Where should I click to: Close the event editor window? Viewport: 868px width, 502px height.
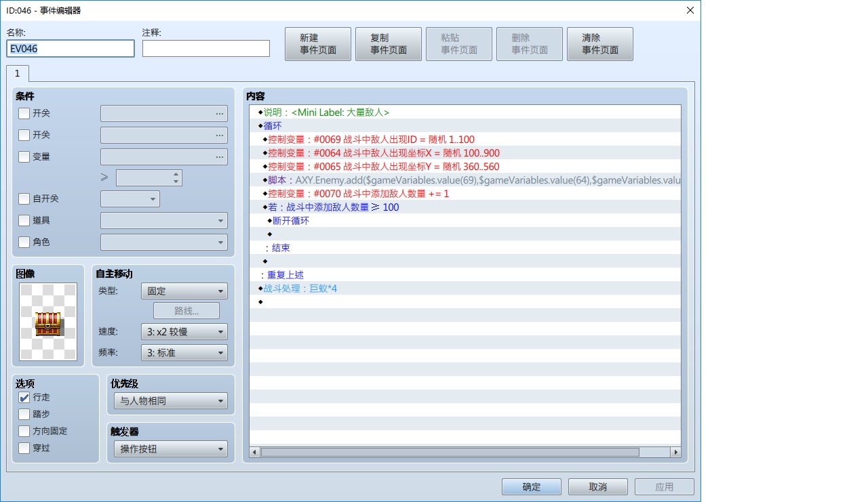click(690, 10)
